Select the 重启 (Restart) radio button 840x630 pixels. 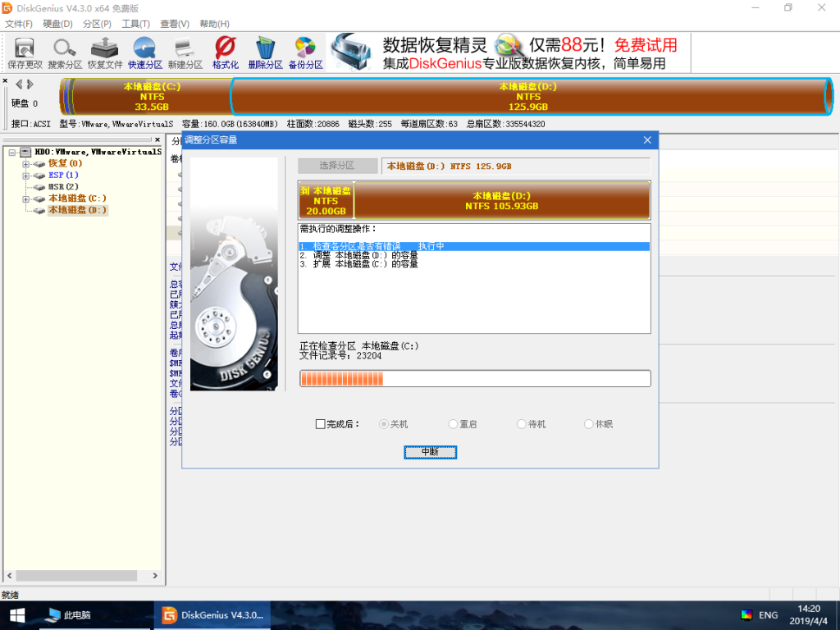click(453, 424)
